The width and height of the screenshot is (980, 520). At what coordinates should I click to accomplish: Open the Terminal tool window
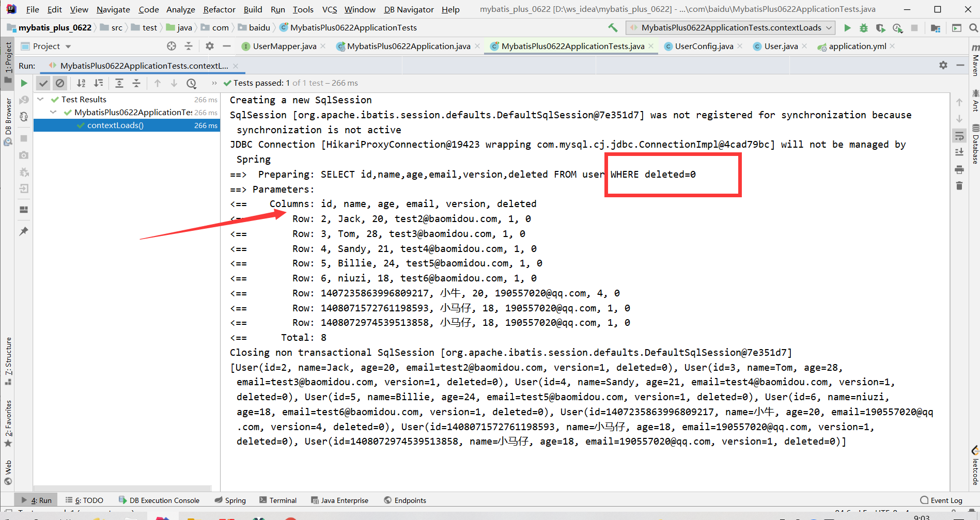point(278,500)
